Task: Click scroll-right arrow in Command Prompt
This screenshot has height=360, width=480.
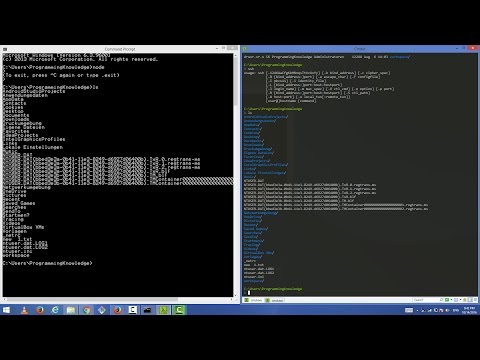Action: pos(231,299)
